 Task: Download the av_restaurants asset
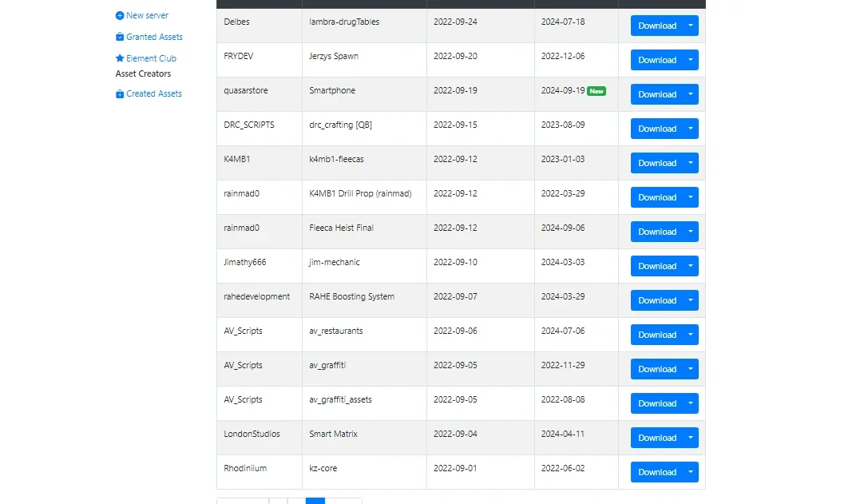tap(657, 335)
